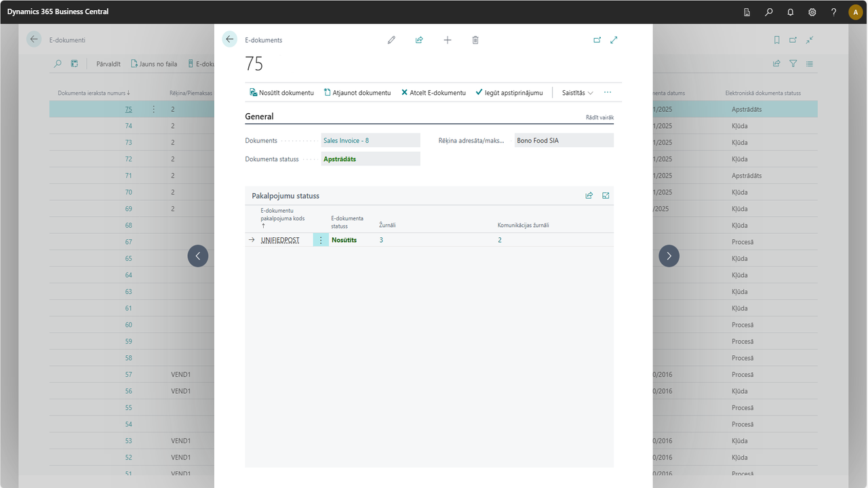
Task: Open the notifications bell
Action: [790, 12]
